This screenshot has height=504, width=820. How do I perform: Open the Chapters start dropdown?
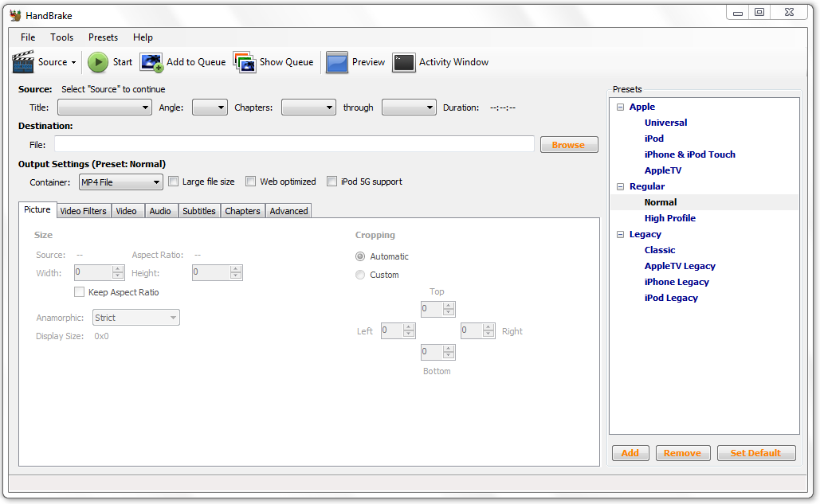pyautogui.click(x=308, y=107)
